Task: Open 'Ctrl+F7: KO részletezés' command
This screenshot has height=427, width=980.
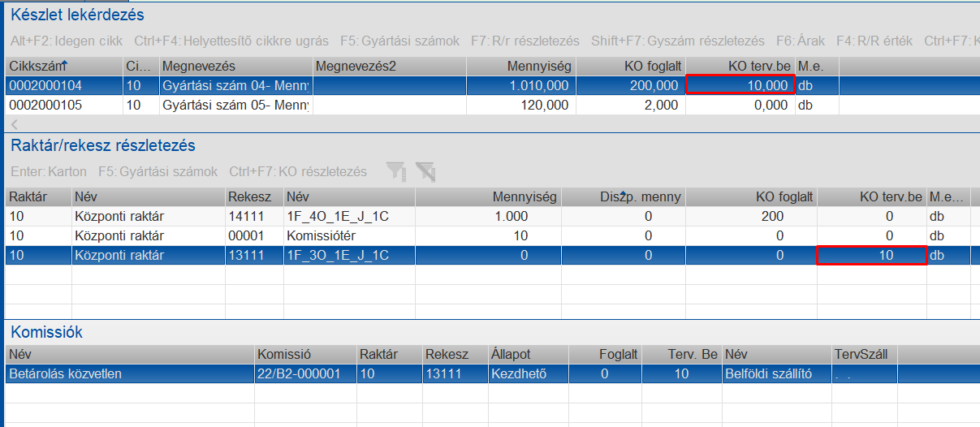Action: tap(298, 171)
